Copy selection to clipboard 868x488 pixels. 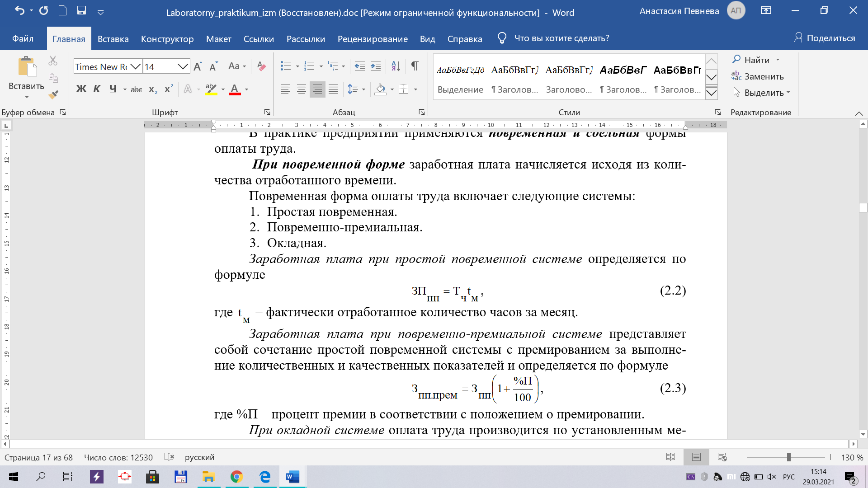click(x=53, y=78)
